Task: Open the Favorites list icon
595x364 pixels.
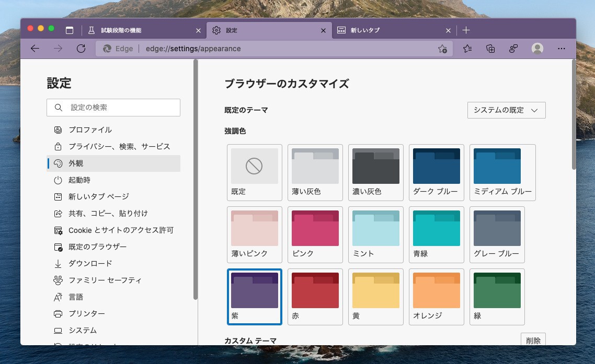Action: [x=467, y=49]
